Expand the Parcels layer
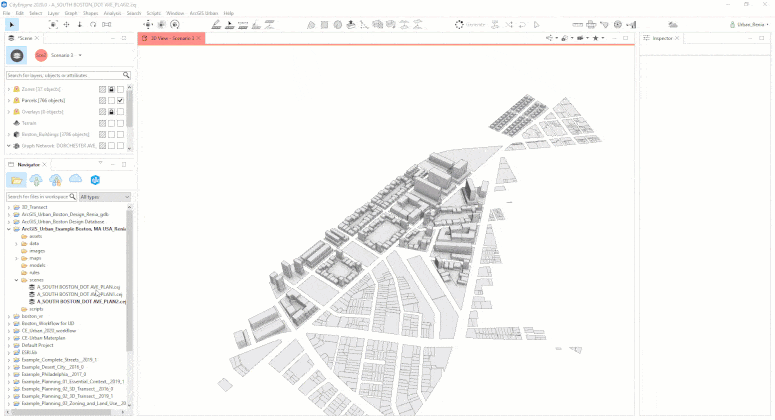The image size is (775, 420). pyautogui.click(x=9, y=100)
